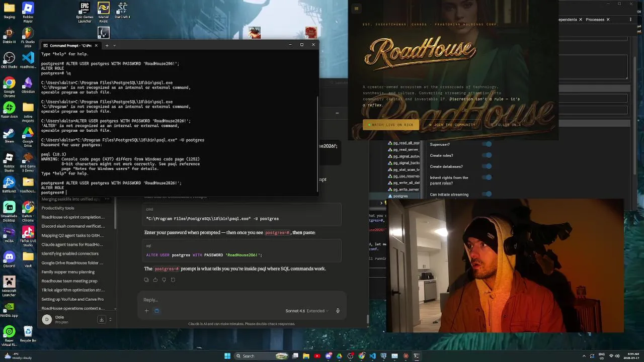This screenshot has width=644, height=362.
Task: Click the thumbs down feedback icon
Action: click(x=164, y=280)
